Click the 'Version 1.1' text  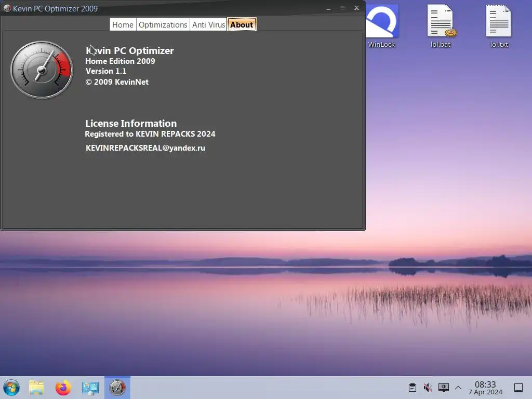106,71
